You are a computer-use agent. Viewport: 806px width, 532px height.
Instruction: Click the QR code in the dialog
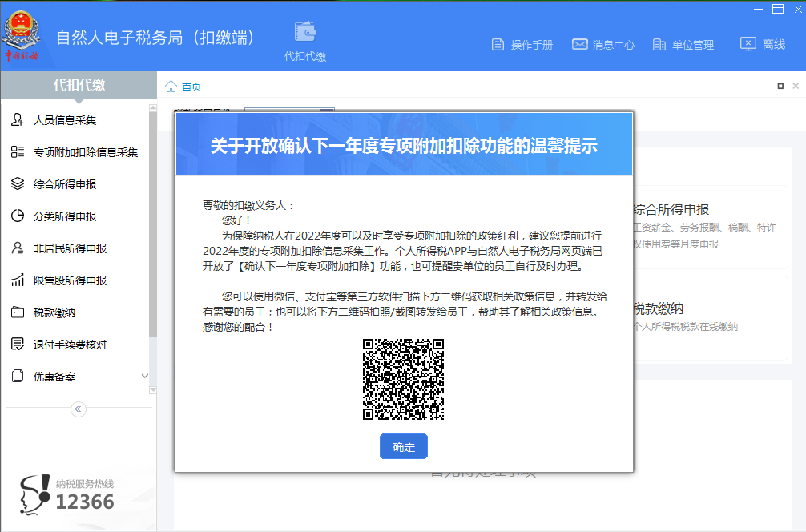pyautogui.click(x=404, y=379)
